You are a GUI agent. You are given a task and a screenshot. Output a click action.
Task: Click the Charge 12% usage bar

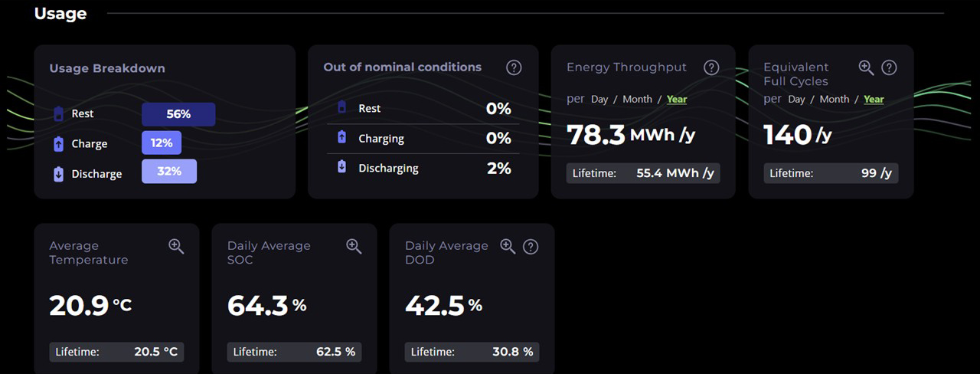click(x=162, y=143)
